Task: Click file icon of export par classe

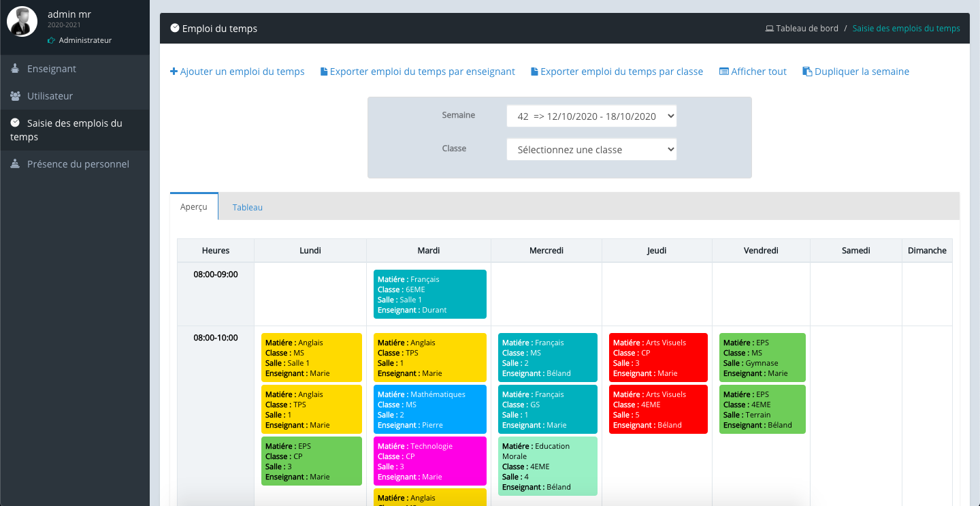Action: click(x=534, y=72)
